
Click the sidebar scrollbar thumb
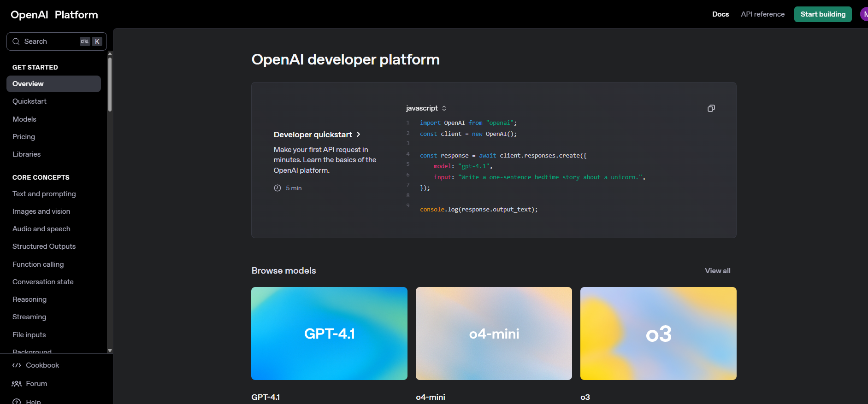[110, 84]
